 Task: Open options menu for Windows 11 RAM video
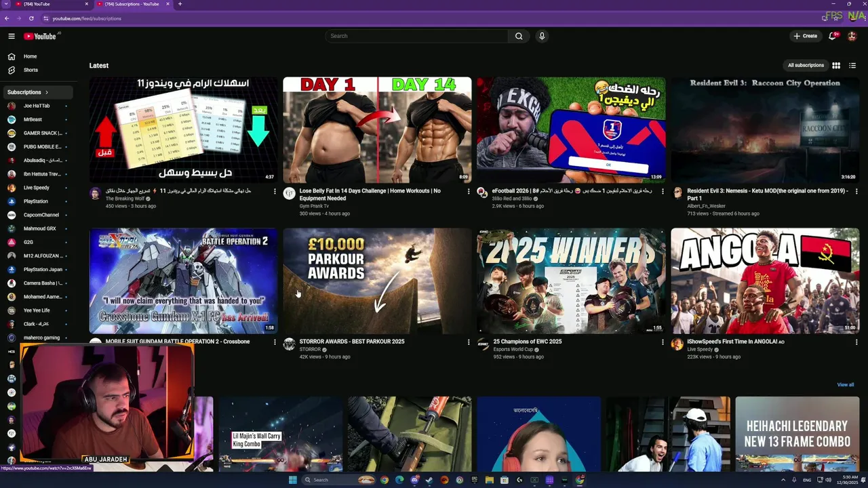click(x=275, y=192)
